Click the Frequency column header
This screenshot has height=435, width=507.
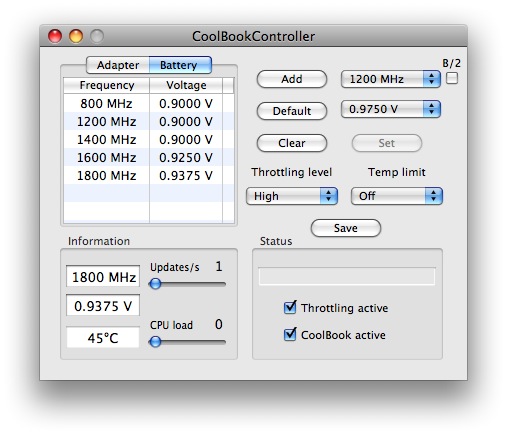click(x=107, y=85)
